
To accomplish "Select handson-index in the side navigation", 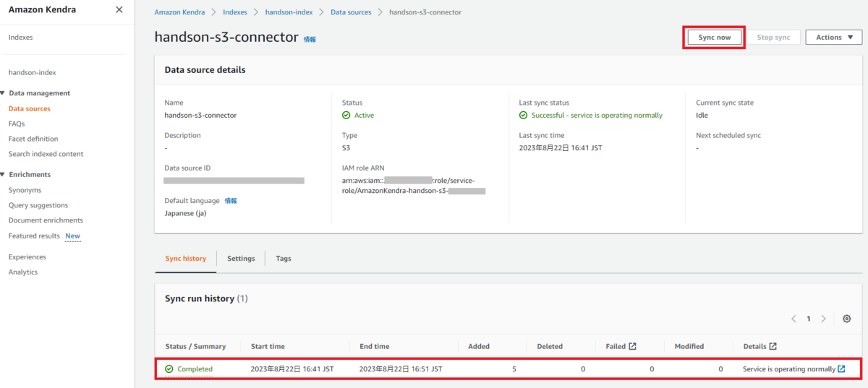I will click(x=32, y=73).
